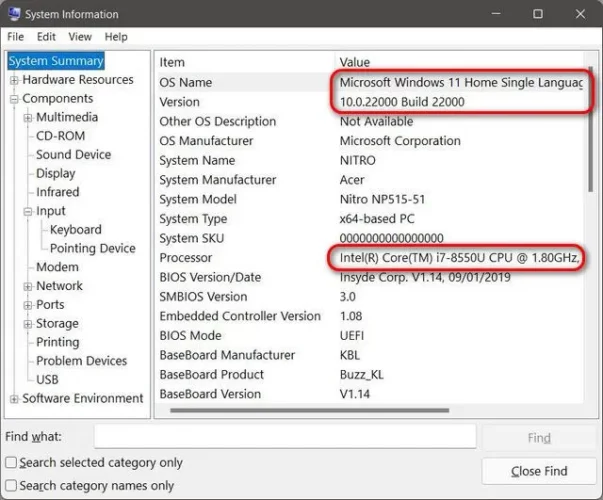Select the System SKU row

click(371, 238)
